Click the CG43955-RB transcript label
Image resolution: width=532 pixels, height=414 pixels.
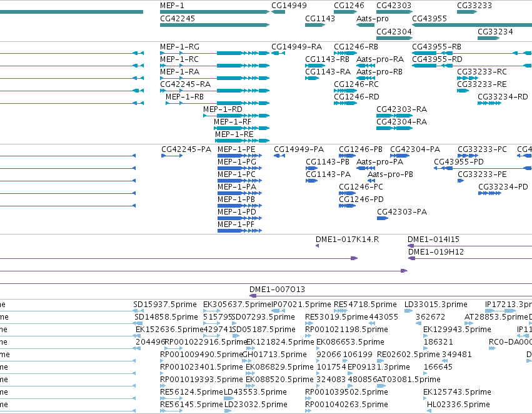point(436,47)
